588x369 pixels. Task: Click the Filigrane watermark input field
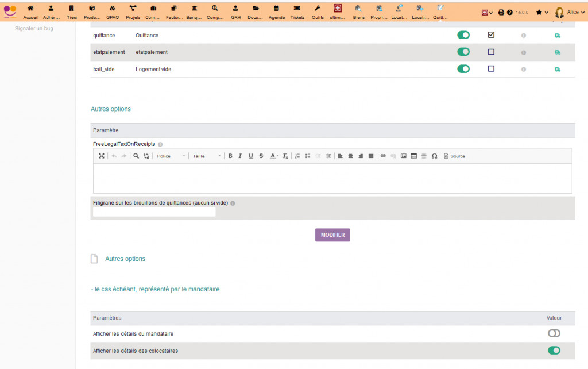tap(154, 212)
